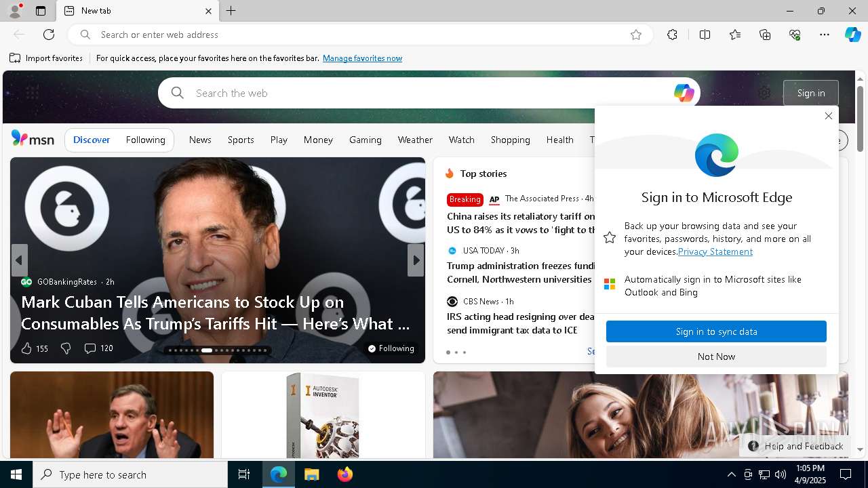Open Task View on taskbar
This screenshot has width=868, height=488.
[x=244, y=474]
